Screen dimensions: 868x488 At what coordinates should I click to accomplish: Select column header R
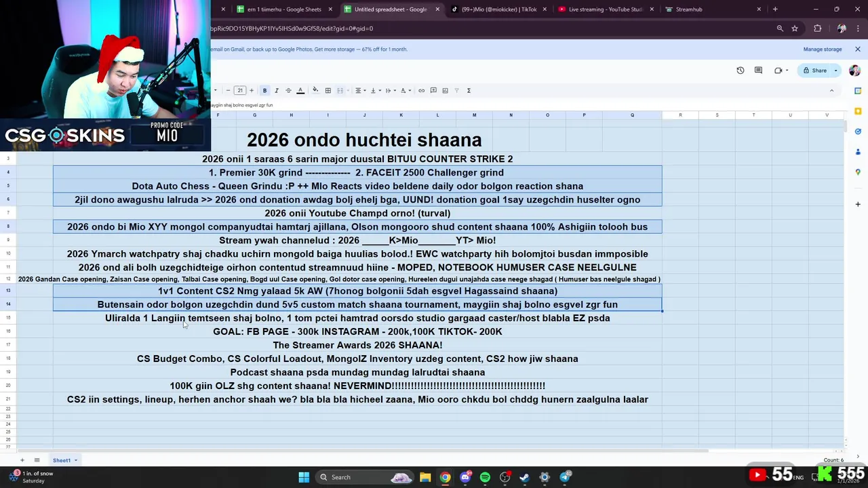point(680,115)
